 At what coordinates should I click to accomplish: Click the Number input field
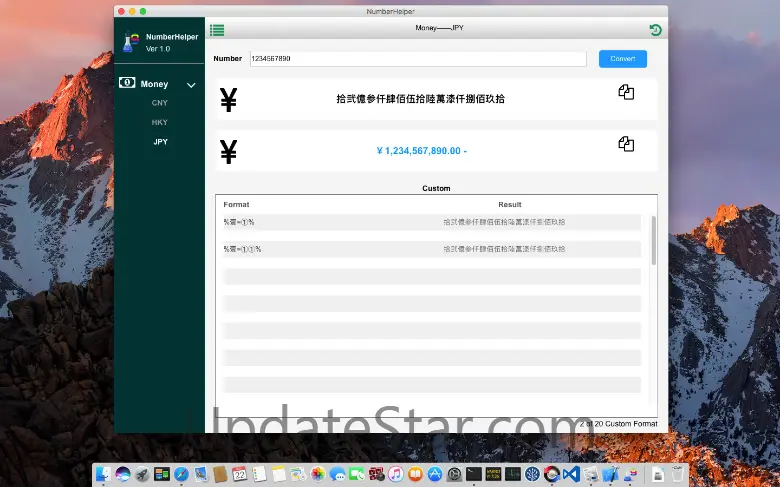[417, 59]
